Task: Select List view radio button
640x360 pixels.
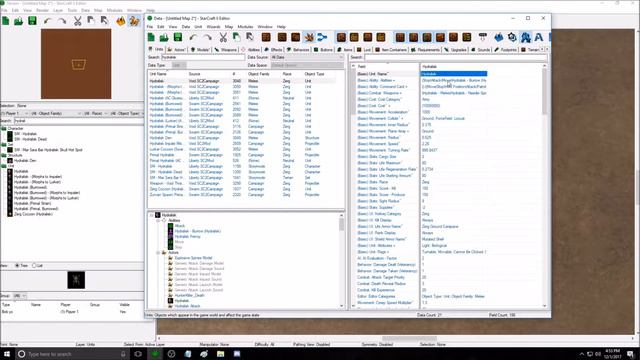Action: pos(34,266)
